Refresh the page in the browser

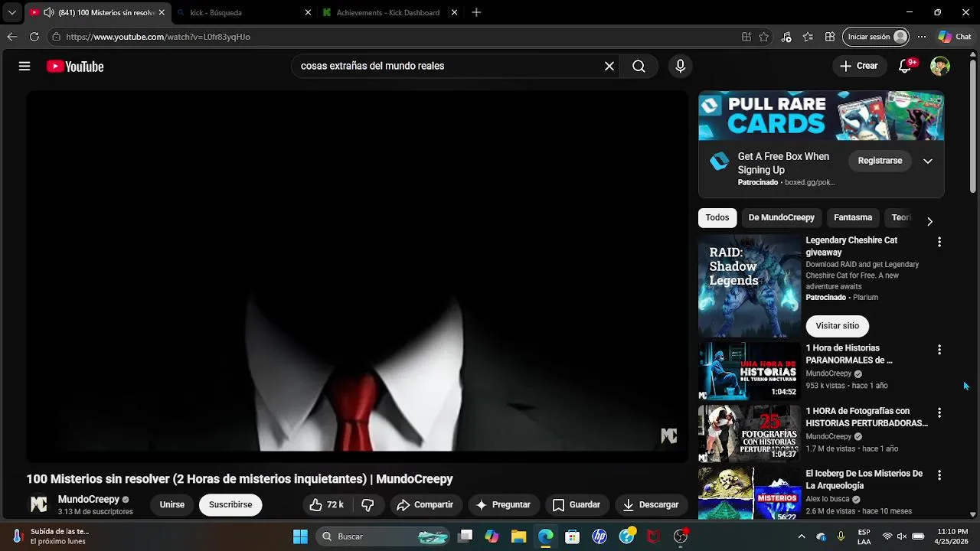click(x=34, y=37)
